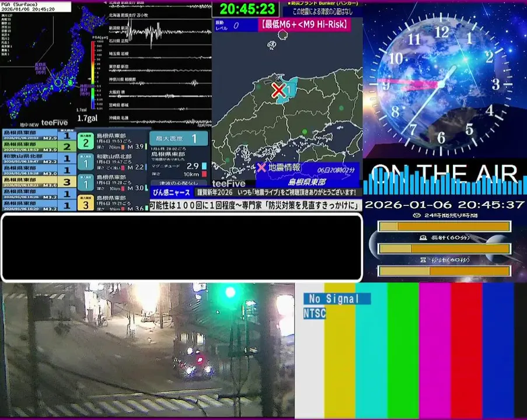Click the empty black rounded text box
Viewport: 527px width, 420px height.
point(182,247)
